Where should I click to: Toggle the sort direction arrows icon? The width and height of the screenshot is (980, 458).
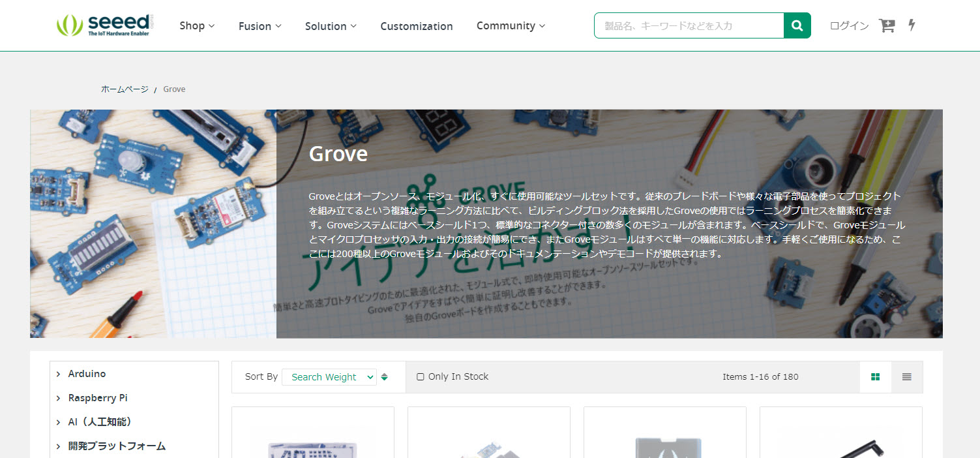point(384,376)
